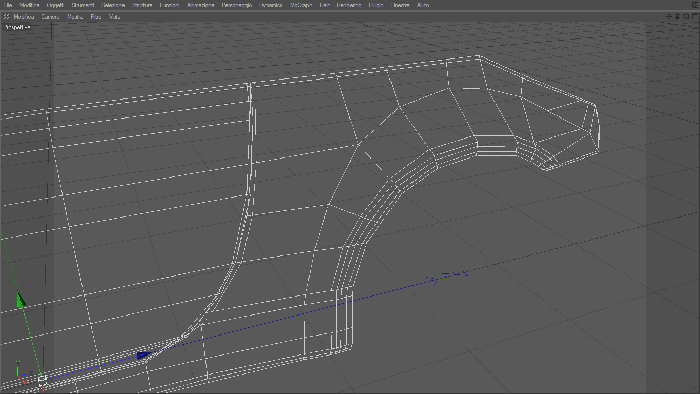Expand the viewport Filtro menu
The image size is (700, 394).
tap(96, 17)
